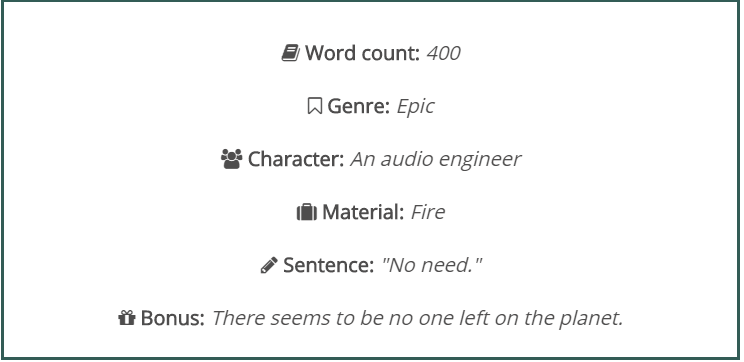Image resolution: width=744 pixels, height=362 pixels.
Task: Select the Epic genre value
Action: 415,106
